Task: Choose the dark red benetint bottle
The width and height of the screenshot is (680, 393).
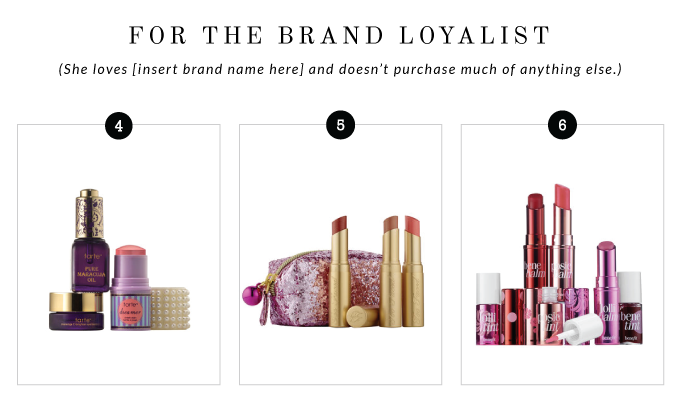Action: click(630, 308)
